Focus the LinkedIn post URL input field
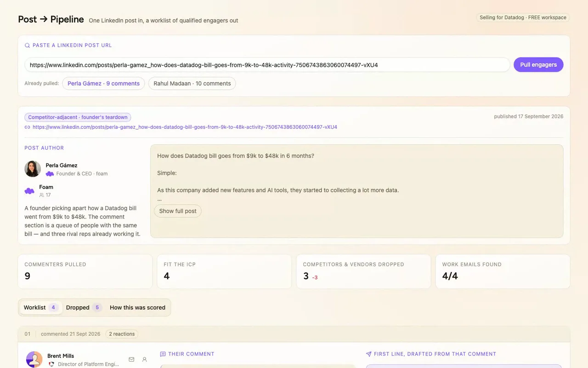Viewport: 588px width, 368px height. [267, 65]
